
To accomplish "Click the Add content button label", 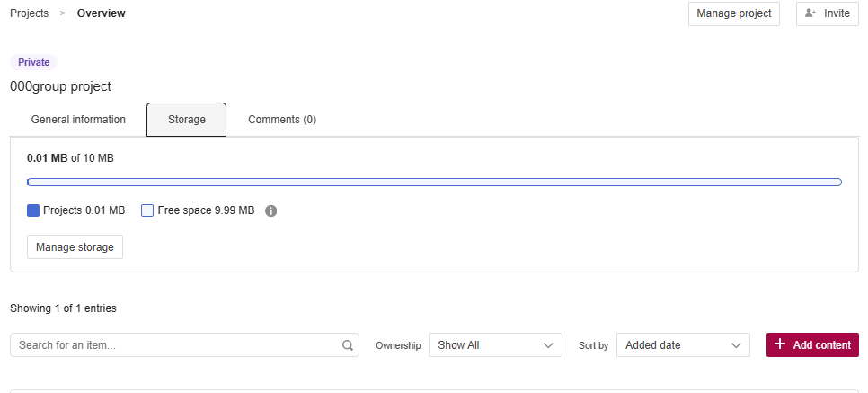I will pyautogui.click(x=821, y=344).
